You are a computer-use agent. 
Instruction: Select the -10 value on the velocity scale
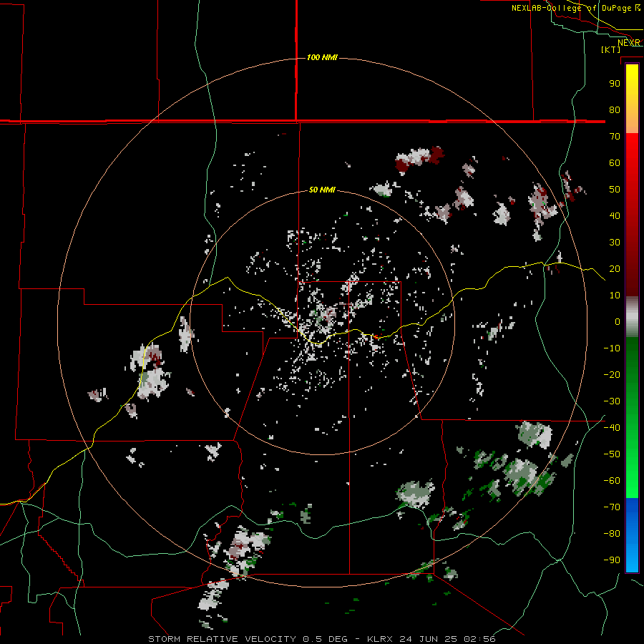tap(612, 348)
